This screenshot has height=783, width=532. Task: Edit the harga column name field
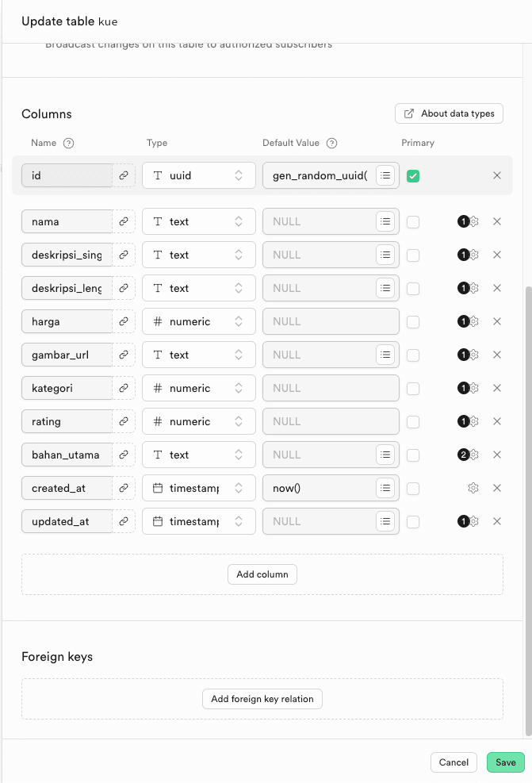tap(67, 321)
